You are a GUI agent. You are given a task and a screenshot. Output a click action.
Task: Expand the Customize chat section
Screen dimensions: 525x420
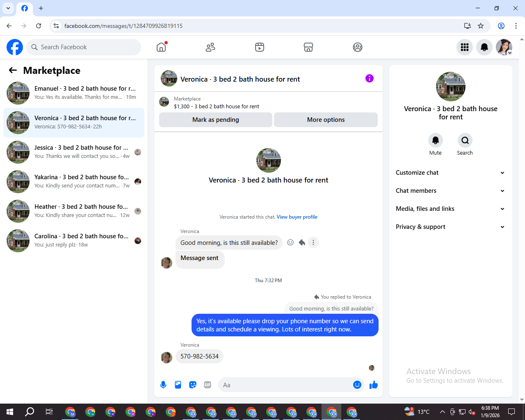[x=451, y=173]
